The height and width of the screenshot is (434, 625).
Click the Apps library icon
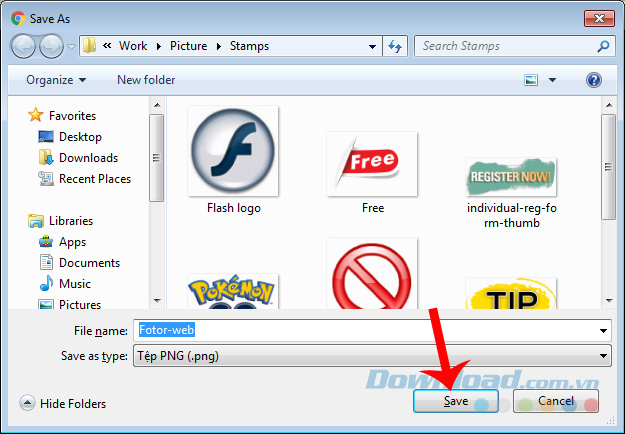pos(46,242)
